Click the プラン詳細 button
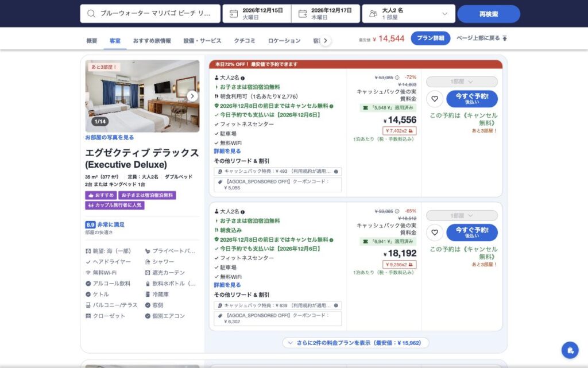 pyautogui.click(x=431, y=38)
